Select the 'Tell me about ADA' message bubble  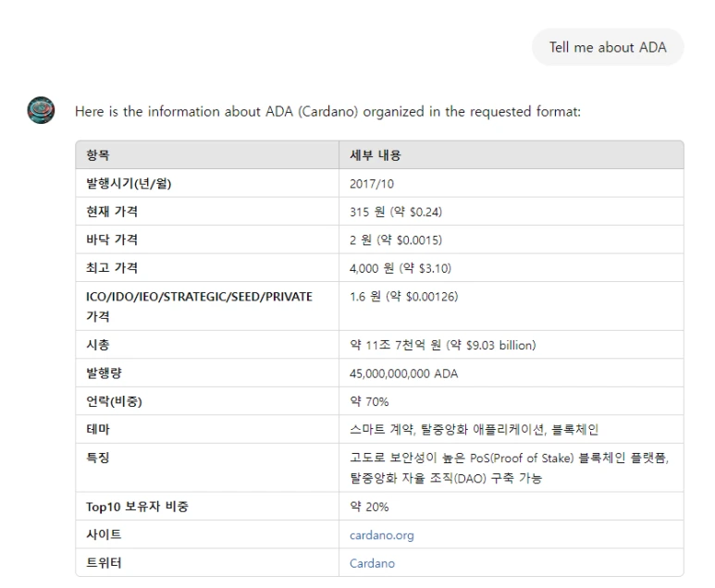608,47
